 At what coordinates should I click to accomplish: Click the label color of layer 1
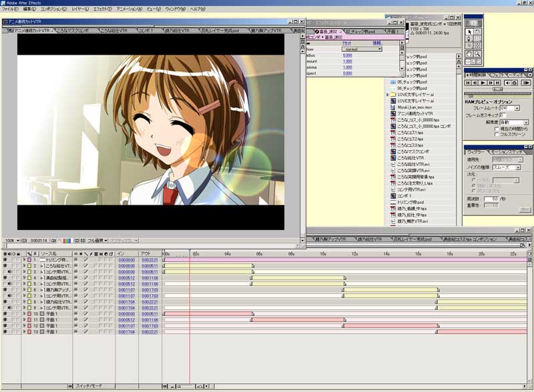click(29, 260)
